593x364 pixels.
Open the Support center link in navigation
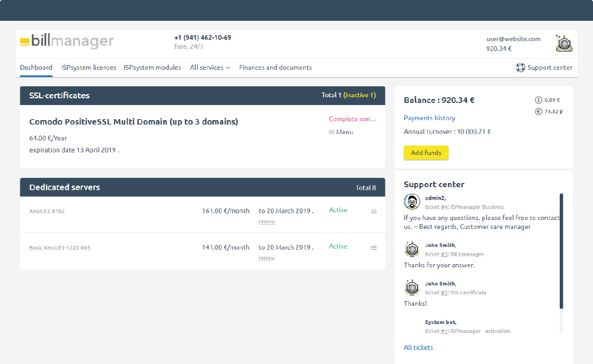(550, 67)
